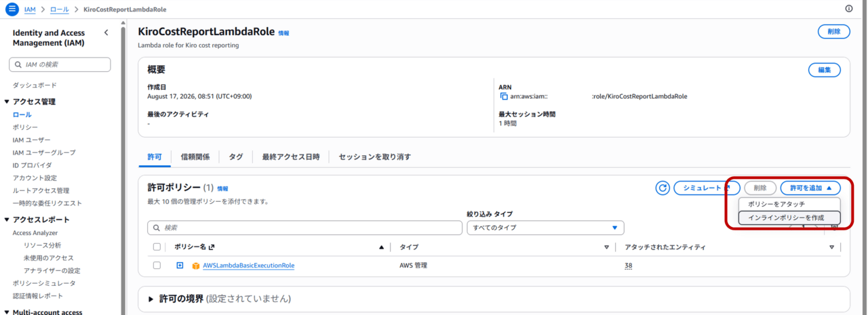Sort the アタッチされたエンティティ column arrow

831,247
